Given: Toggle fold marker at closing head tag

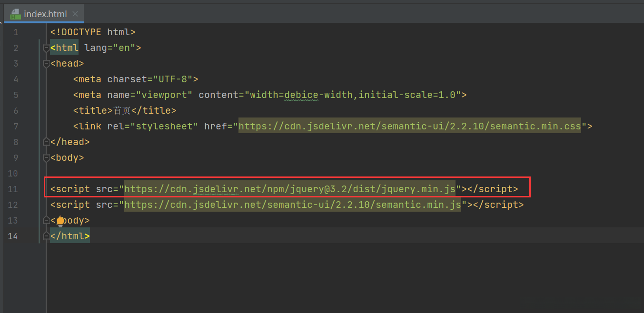Looking at the screenshot, I should [x=46, y=142].
